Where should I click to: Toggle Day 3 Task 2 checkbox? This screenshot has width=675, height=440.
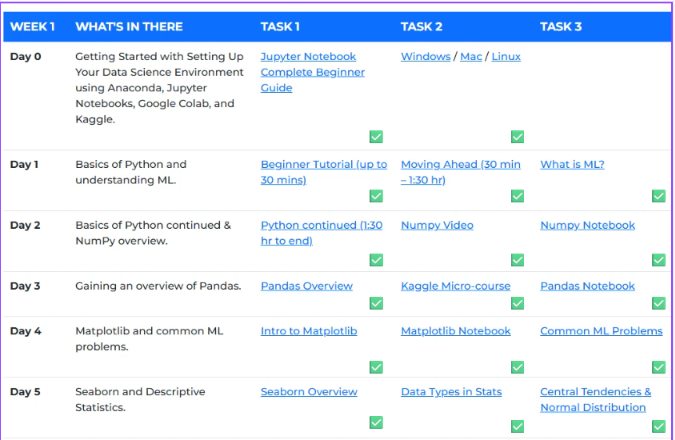[x=517, y=303]
